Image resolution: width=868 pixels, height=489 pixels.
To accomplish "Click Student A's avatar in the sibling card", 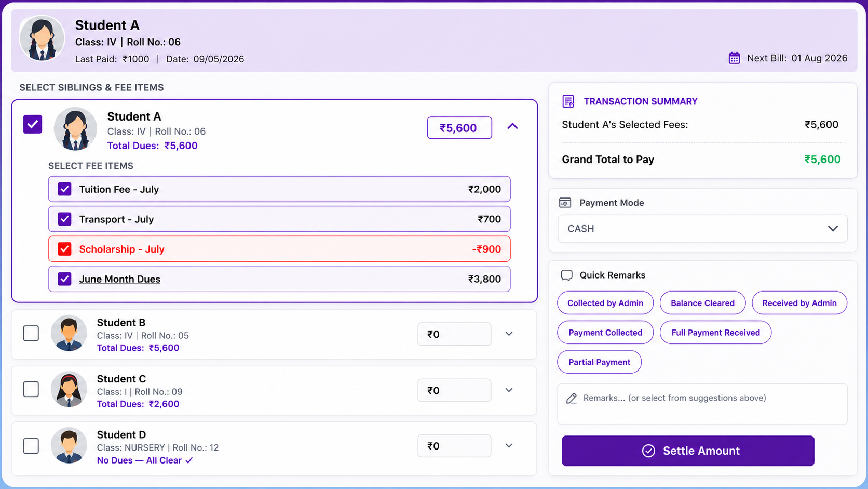I will point(75,129).
